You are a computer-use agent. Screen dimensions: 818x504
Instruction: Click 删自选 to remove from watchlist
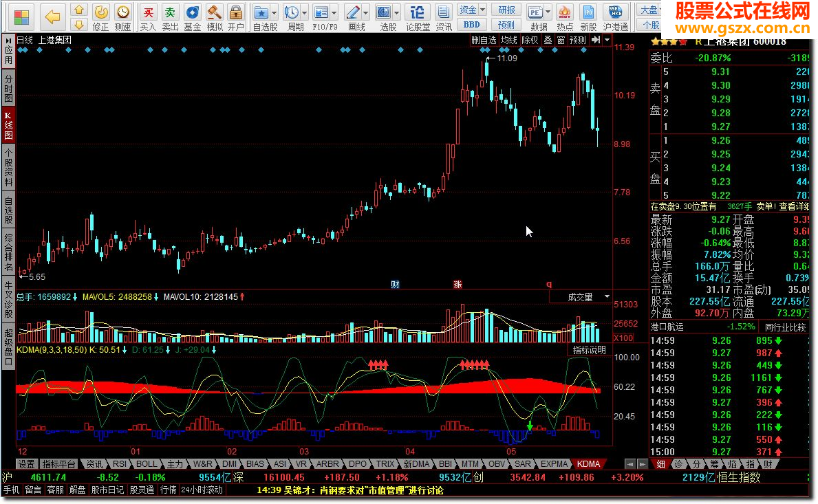pos(484,40)
